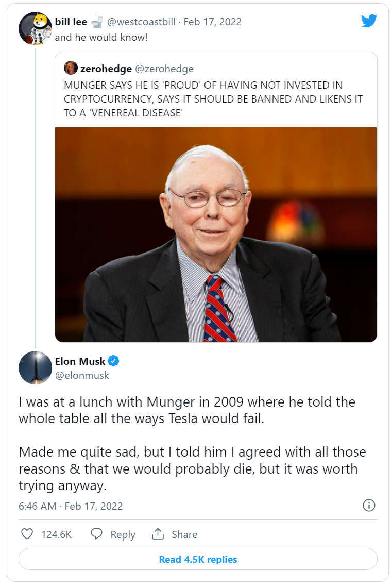Click the Reply text label
Image resolution: width=392 pixels, height=588 pixels.
pyautogui.click(x=123, y=534)
